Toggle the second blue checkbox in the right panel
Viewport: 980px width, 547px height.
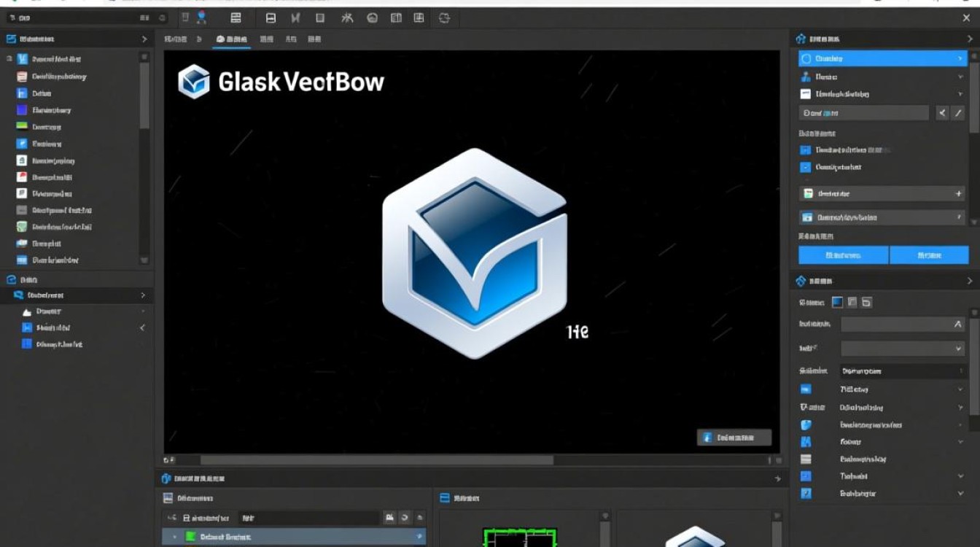pos(806,167)
